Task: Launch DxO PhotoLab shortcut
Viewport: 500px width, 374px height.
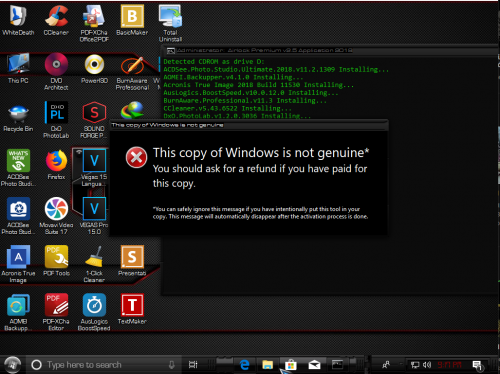Action: 56,120
